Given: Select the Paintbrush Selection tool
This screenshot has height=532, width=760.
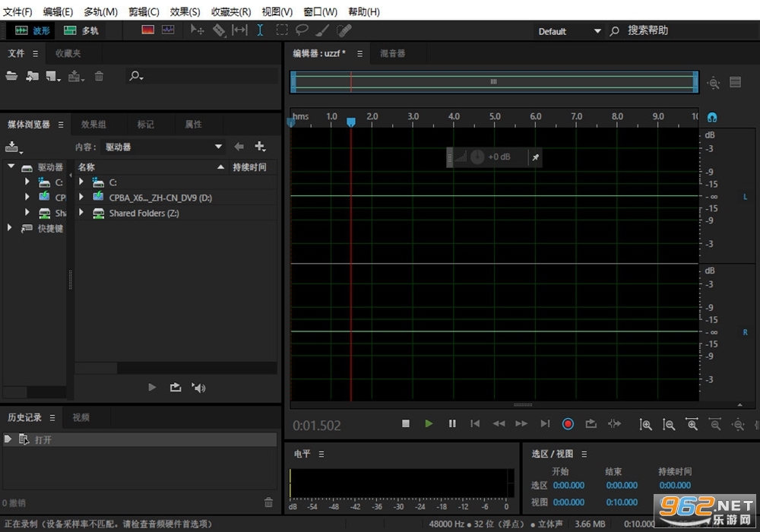Looking at the screenshot, I should coord(322,30).
